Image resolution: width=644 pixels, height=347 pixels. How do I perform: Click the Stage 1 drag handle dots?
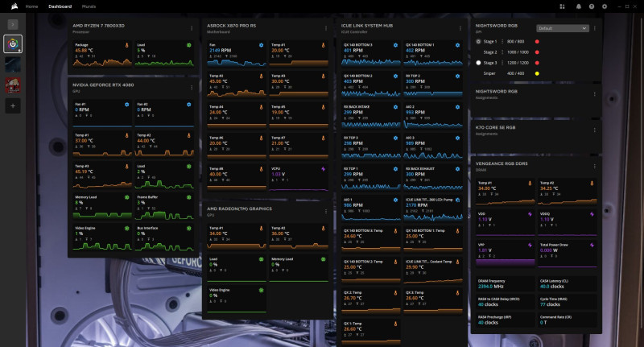point(502,42)
